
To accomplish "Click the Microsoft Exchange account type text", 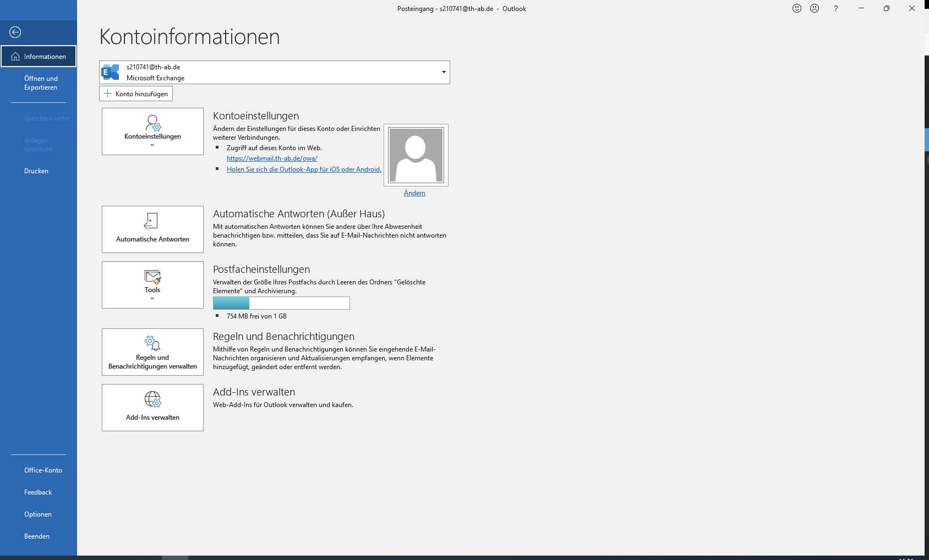I will (155, 78).
